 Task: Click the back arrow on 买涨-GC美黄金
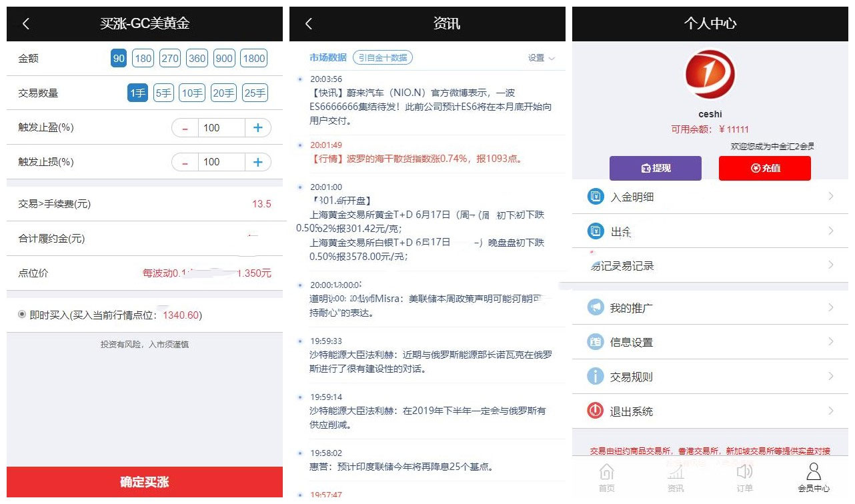[26, 23]
